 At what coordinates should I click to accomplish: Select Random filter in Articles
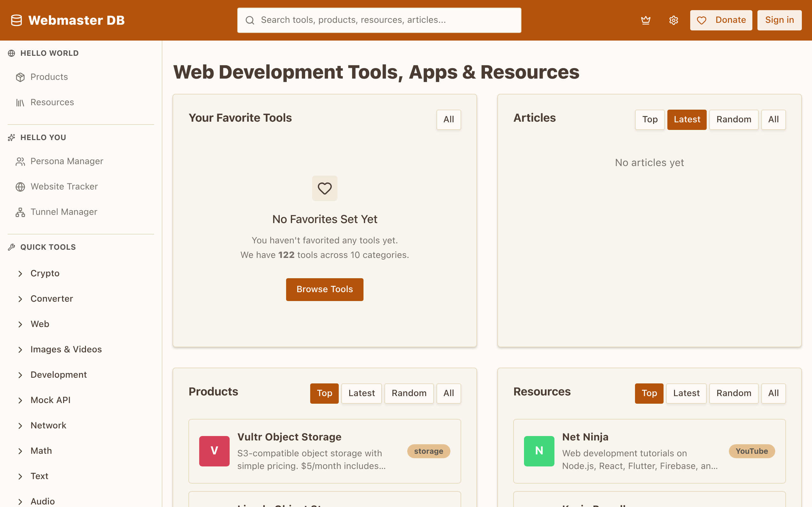[733, 119]
